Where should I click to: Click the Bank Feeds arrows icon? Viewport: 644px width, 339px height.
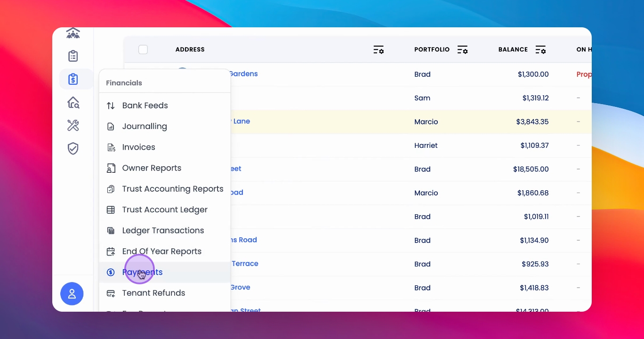[x=111, y=105]
